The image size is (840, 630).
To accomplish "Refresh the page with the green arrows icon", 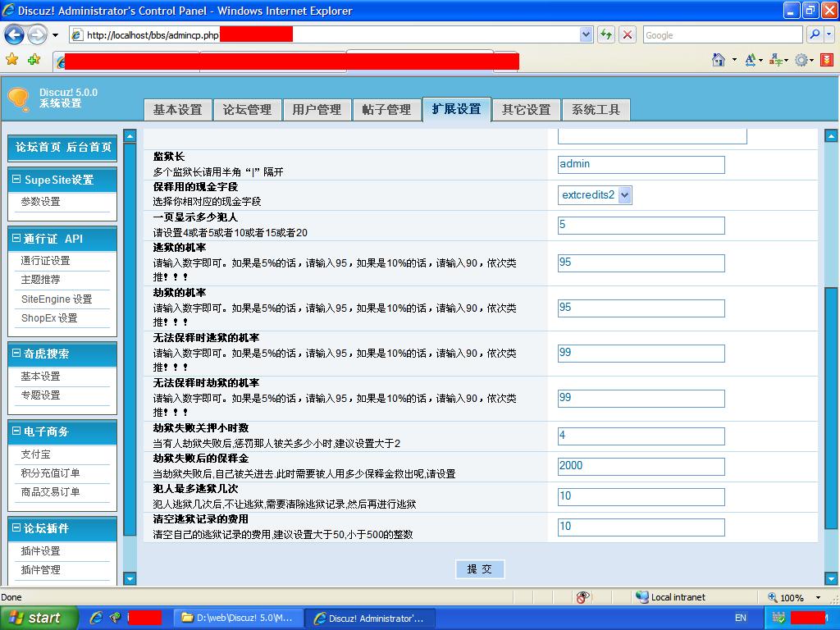I will coord(606,35).
